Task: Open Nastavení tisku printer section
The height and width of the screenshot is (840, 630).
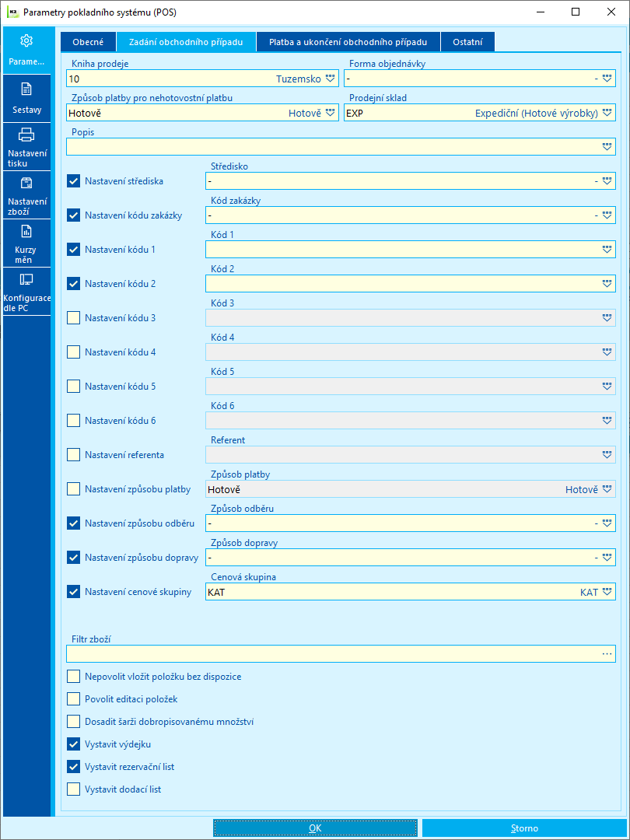Action: tap(26, 147)
